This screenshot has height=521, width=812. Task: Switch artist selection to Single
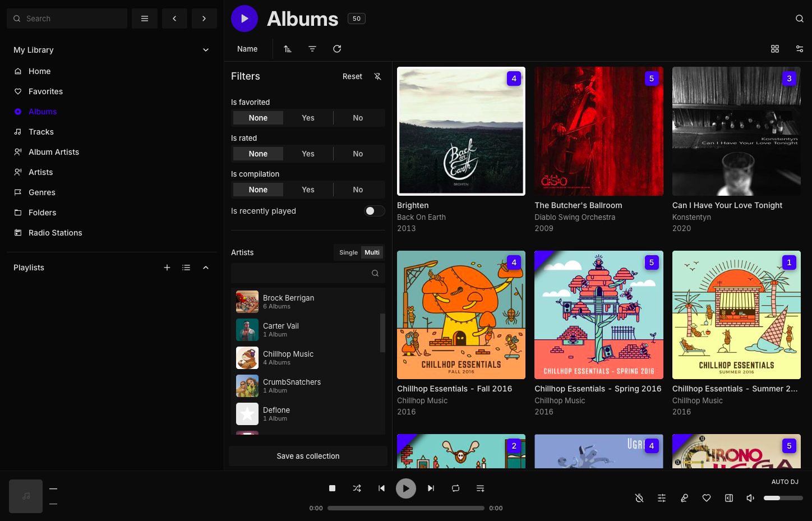(x=348, y=252)
